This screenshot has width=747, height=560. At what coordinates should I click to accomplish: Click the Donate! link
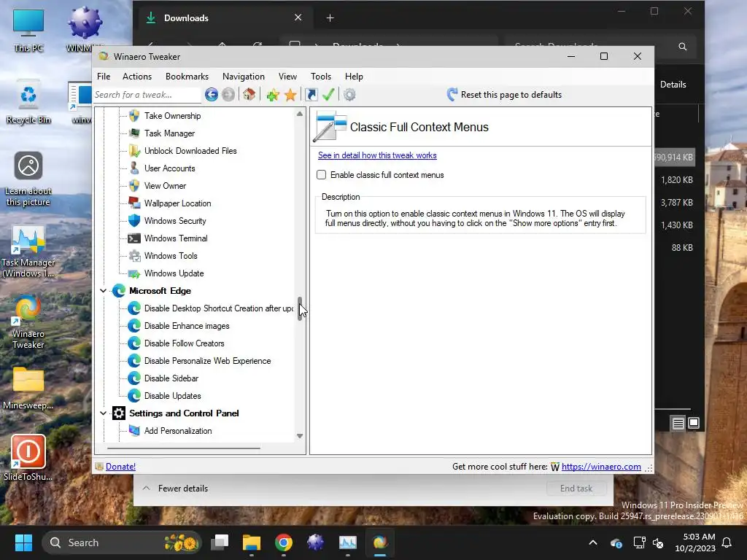click(x=120, y=467)
